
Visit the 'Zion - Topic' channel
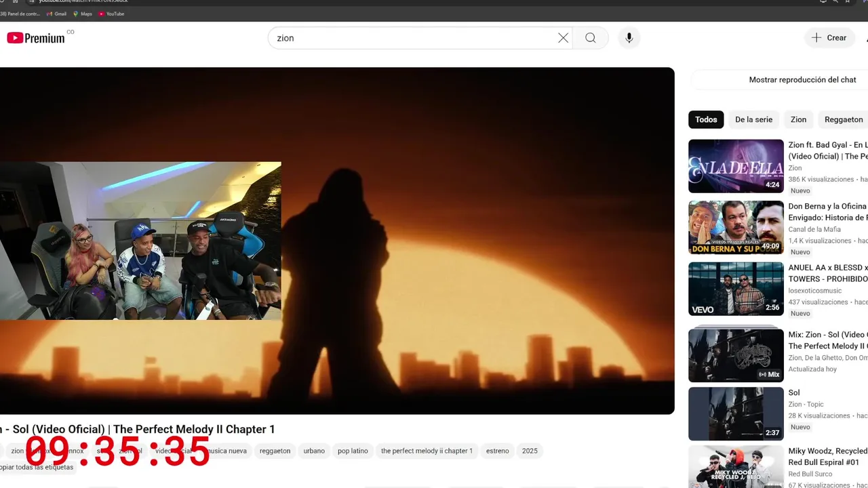point(806,405)
